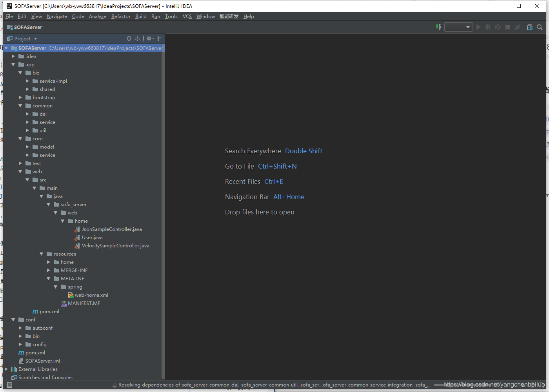Expand the External Libraries node
Screen dimensions: 549x392
point(6,369)
